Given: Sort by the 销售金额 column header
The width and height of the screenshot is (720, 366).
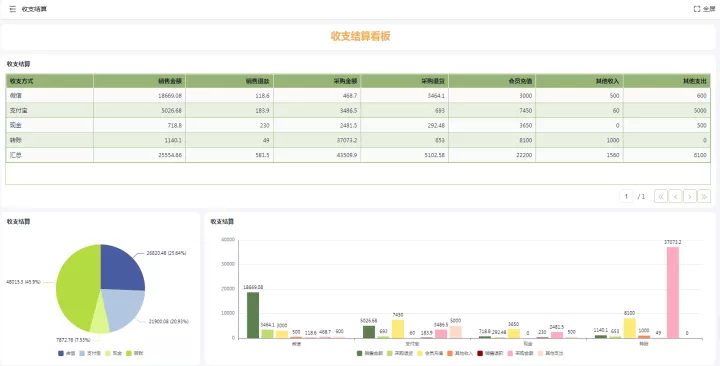Looking at the screenshot, I should click(140, 81).
